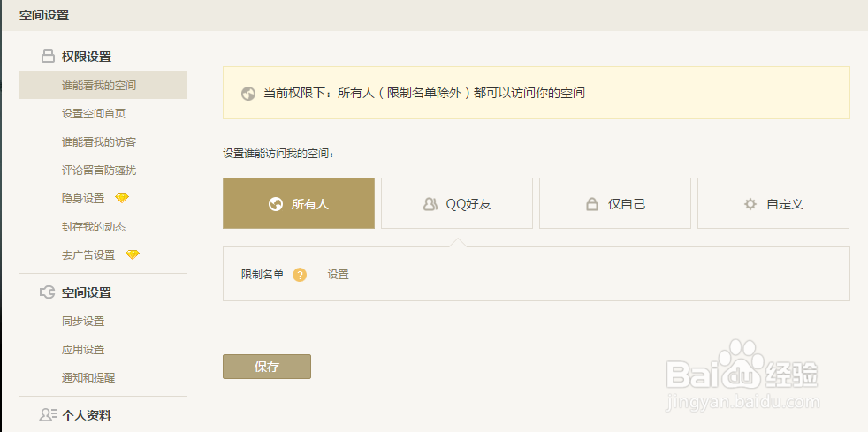Click the yellow diamond icon next to 去广告设置

pyautogui.click(x=133, y=254)
